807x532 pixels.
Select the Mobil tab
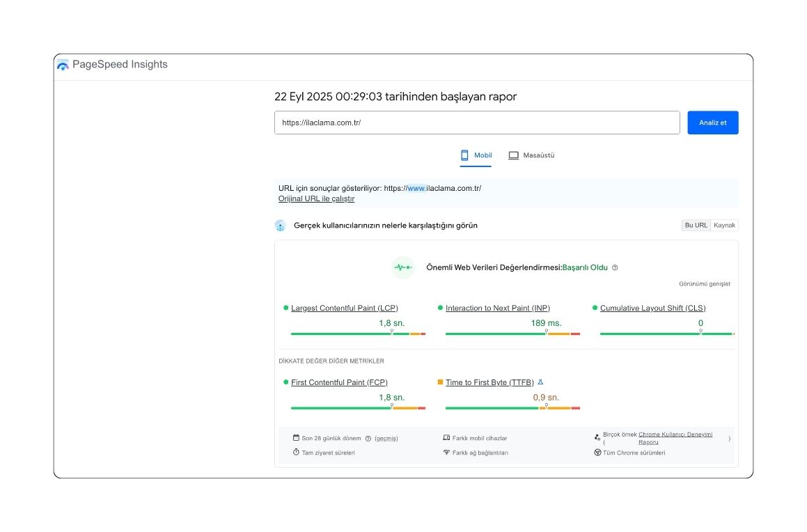click(476, 155)
